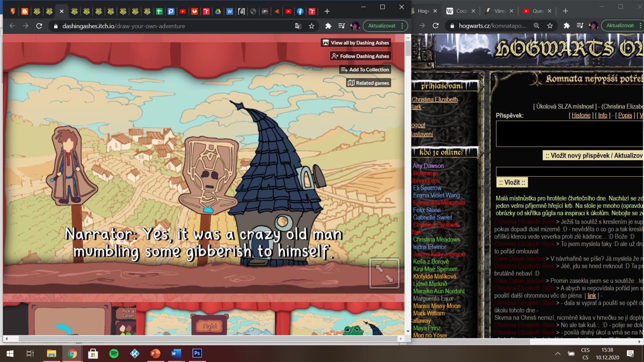Open Spotify from taskbar

pos(114,354)
